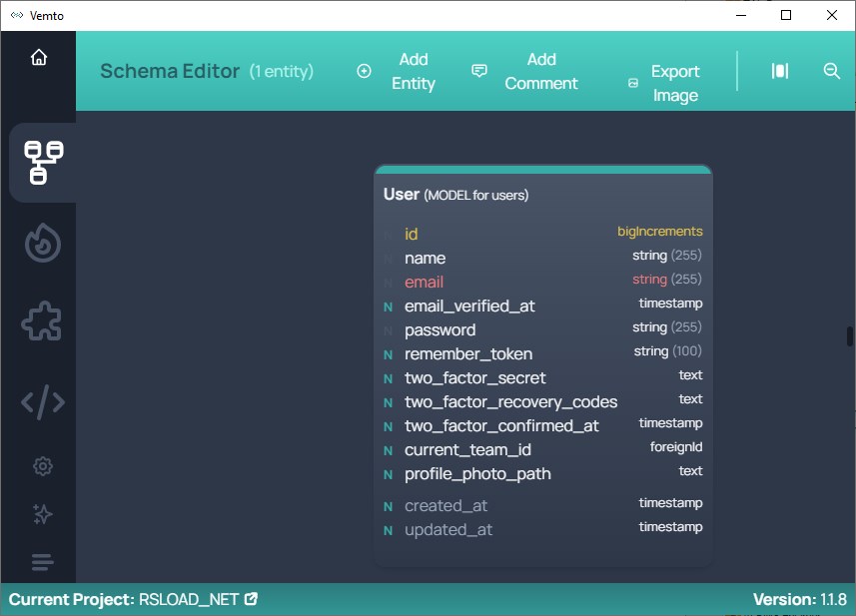This screenshot has width=856, height=616.
Task: Toggle nullable N on remember_token
Action: pos(389,355)
